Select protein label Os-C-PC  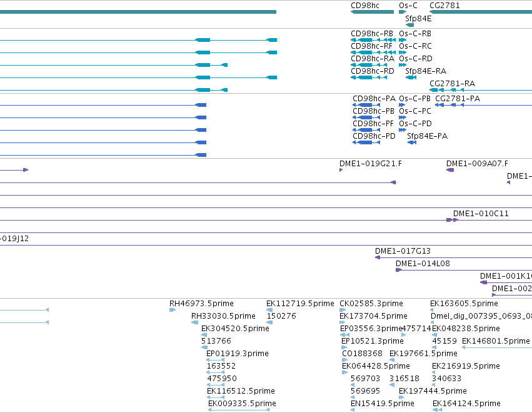point(415,111)
